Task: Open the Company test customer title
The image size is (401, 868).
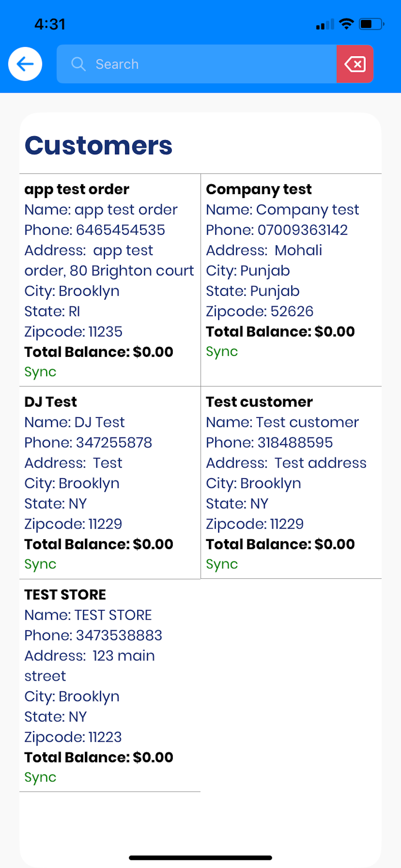Action: (259, 189)
